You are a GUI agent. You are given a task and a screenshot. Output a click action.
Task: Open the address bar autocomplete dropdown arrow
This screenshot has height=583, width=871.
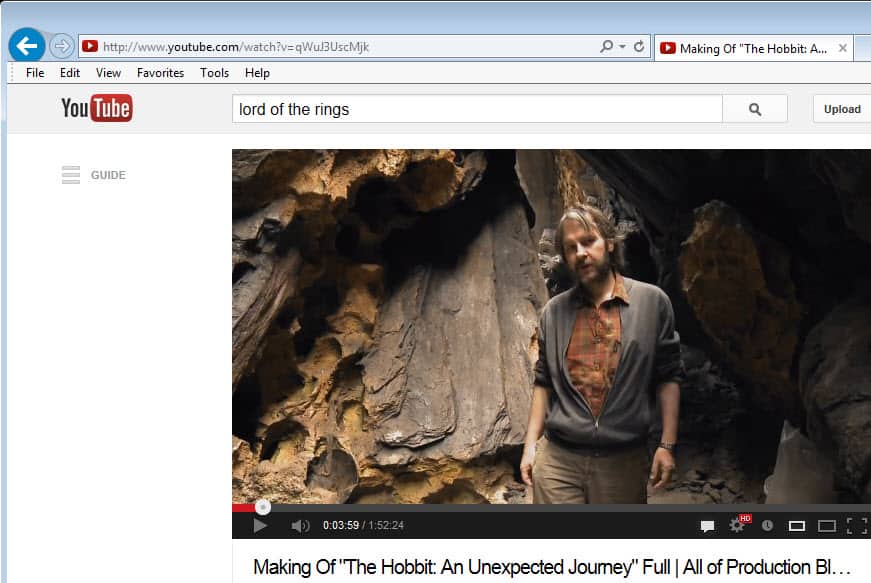coord(622,47)
